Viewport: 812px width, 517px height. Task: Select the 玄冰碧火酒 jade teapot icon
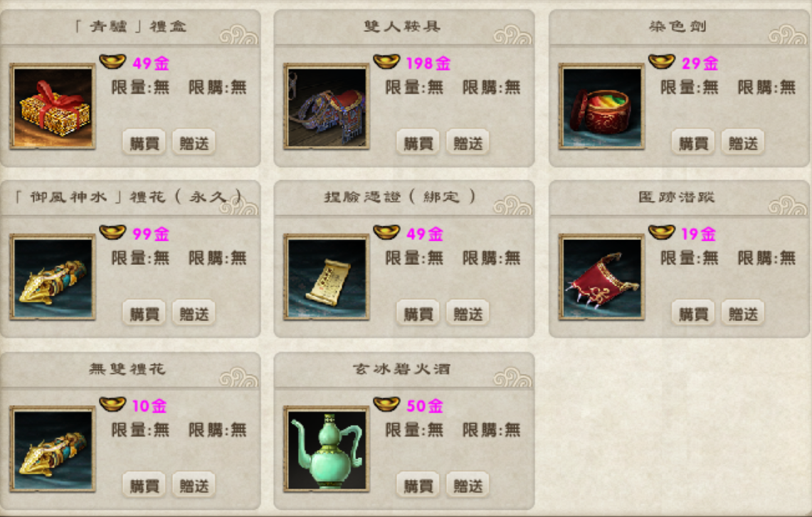(326, 449)
